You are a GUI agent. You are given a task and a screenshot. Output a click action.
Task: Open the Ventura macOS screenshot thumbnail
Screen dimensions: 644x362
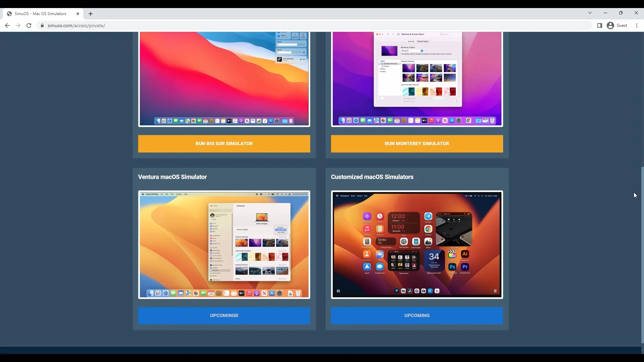pos(224,245)
